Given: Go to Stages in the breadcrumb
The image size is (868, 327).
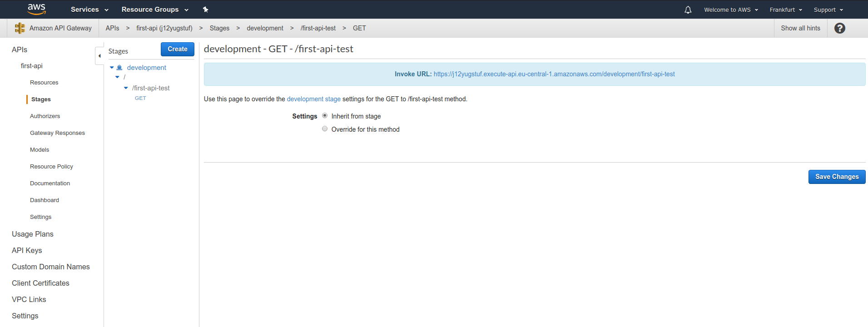Looking at the screenshot, I should (219, 28).
